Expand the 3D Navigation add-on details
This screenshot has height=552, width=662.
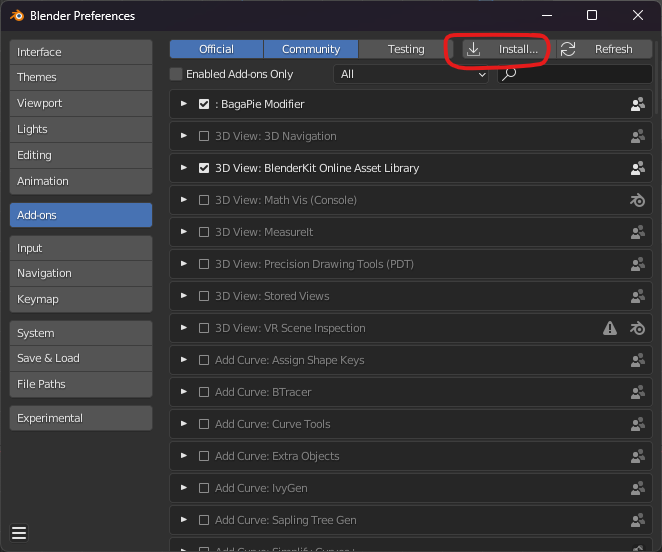point(184,136)
